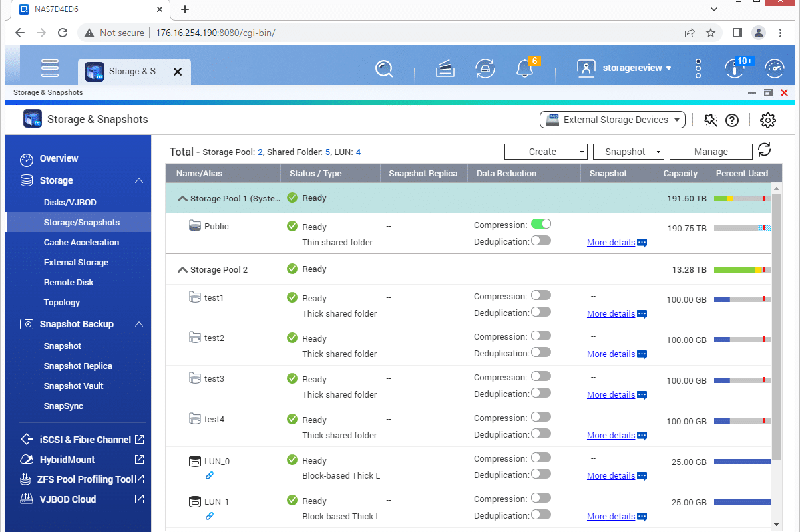This screenshot has height=532, width=800.
Task: Enable Deduplication for LUN_1
Action: click(x=541, y=515)
